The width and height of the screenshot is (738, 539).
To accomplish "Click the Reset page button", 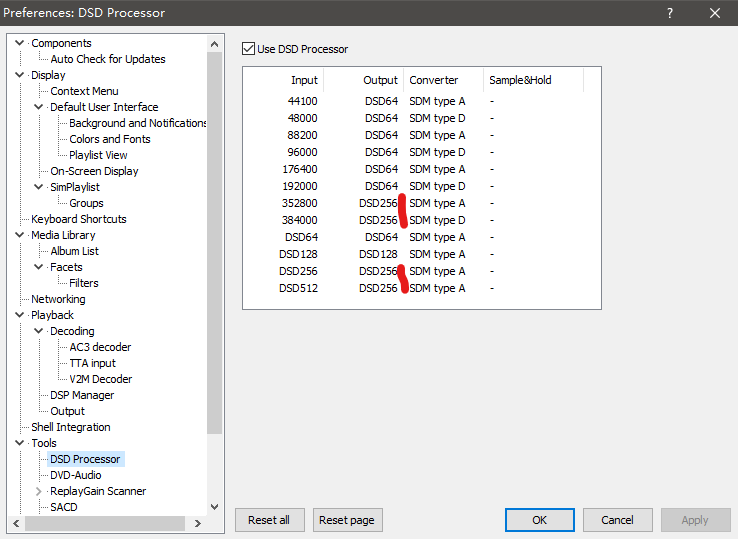I will [x=348, y=520].
